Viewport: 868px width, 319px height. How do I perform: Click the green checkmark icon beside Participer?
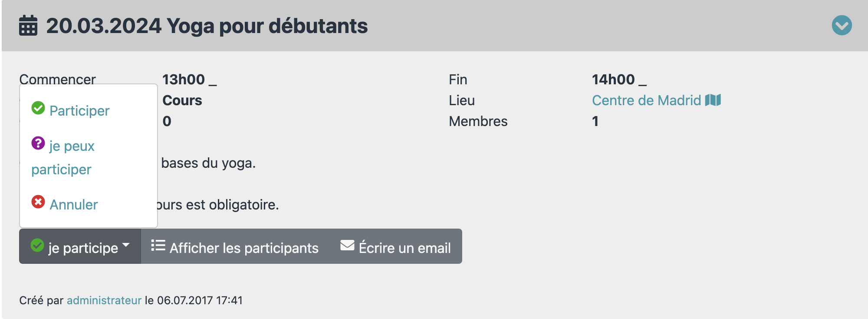coord(38,108)
